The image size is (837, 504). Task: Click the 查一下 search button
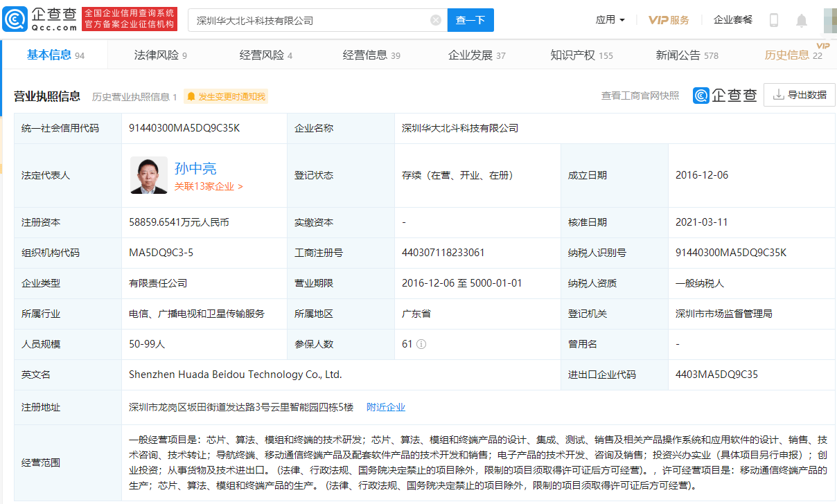pyautogui.click(x=470, y=20)
